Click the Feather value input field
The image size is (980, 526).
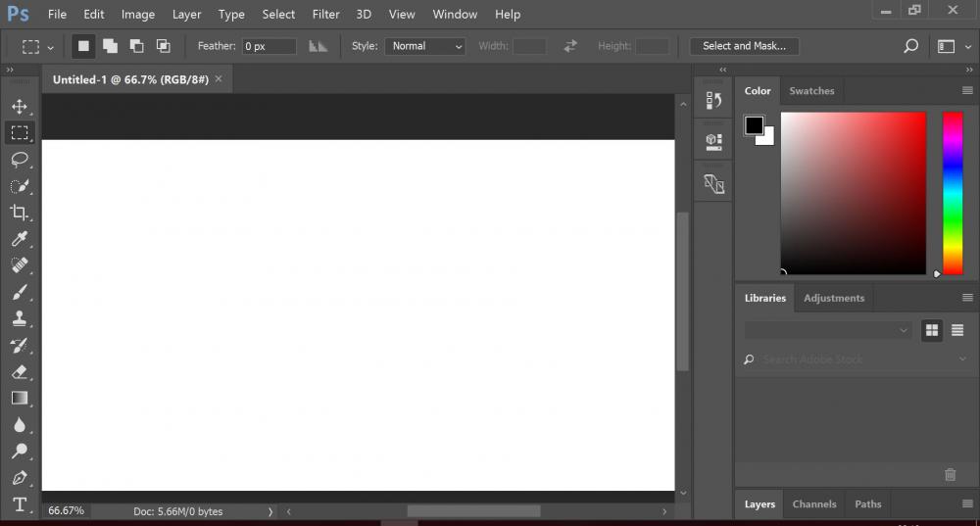tap(269, 46)
